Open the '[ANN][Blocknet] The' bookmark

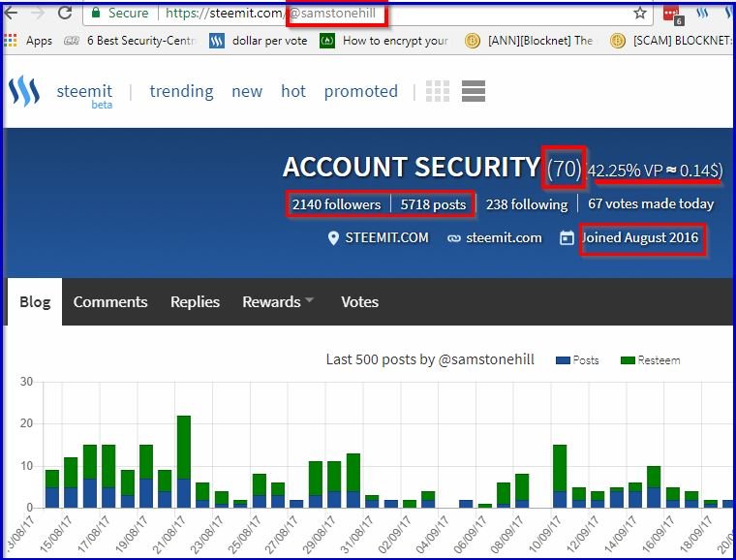click(529, 41)
